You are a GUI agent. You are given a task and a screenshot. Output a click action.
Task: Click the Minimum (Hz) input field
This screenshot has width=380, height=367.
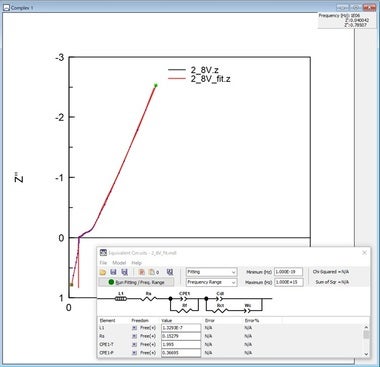(x=288, y=272)
